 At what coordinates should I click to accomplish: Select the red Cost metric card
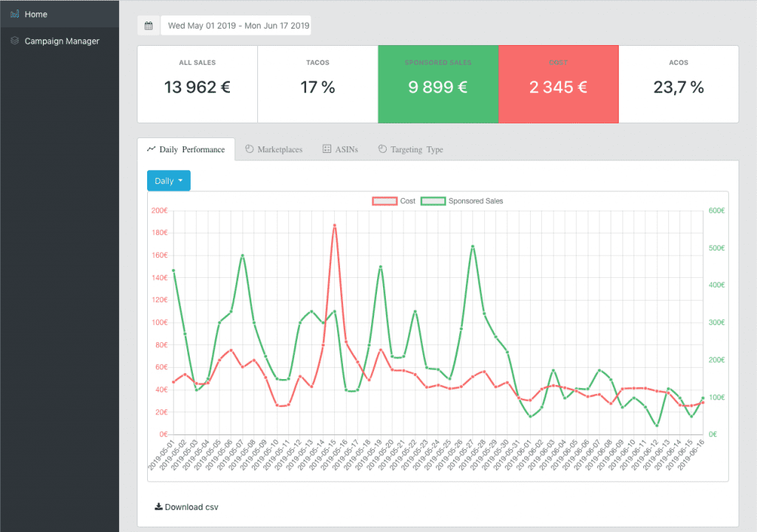(558, 84)
